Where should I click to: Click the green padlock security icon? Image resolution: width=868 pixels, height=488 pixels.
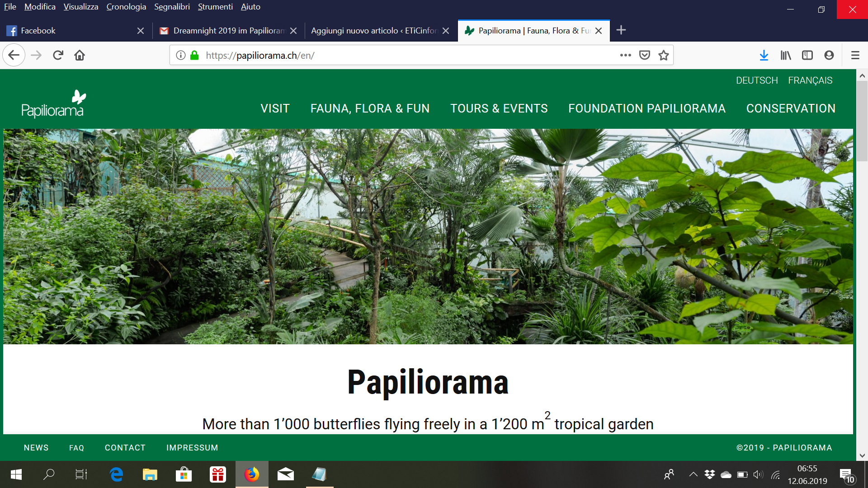(194, 55)
